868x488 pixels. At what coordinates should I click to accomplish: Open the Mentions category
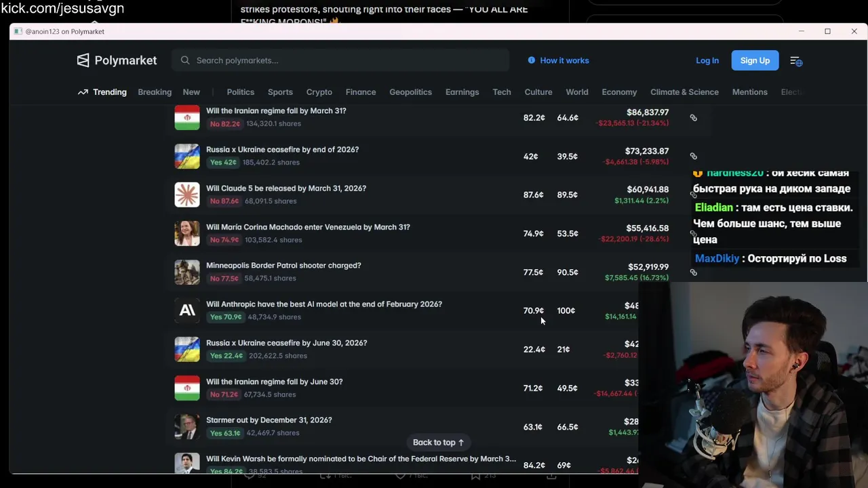tap(750, 92)
